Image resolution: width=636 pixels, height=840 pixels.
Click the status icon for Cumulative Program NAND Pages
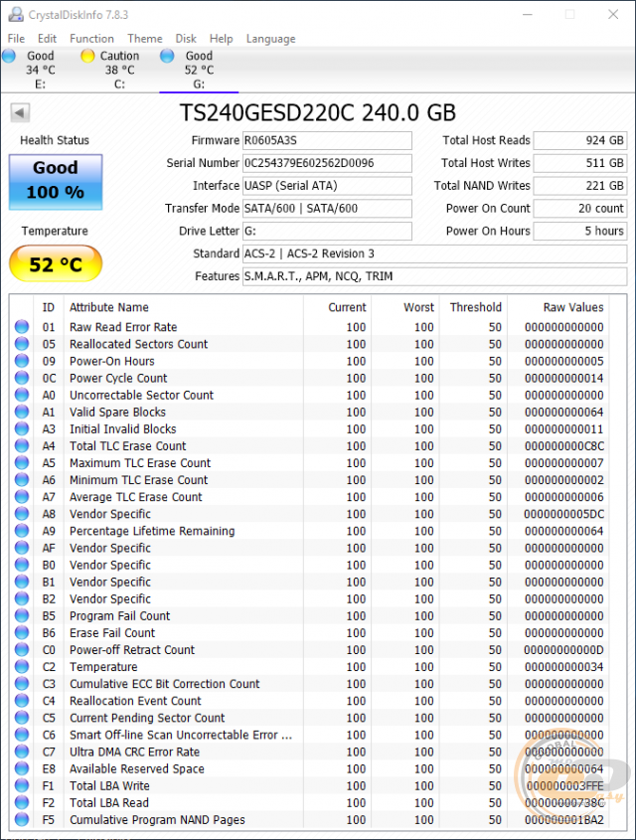(x=22, y=820)
